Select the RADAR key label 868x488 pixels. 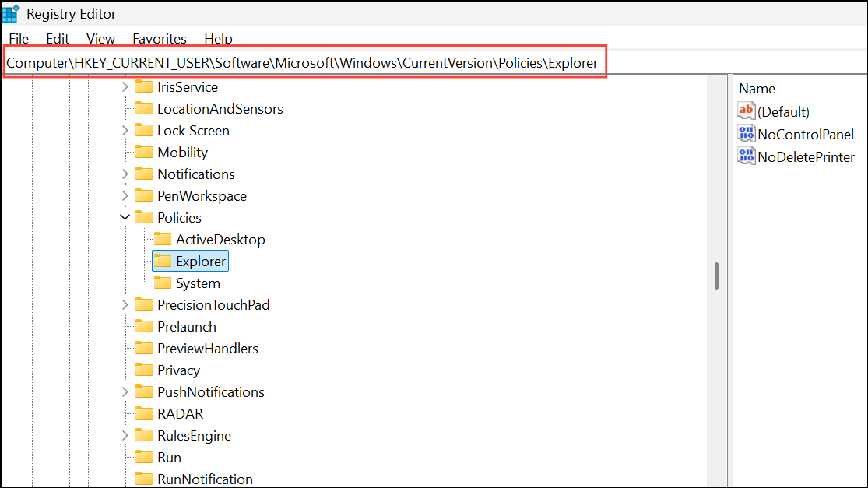pos(181,414)
